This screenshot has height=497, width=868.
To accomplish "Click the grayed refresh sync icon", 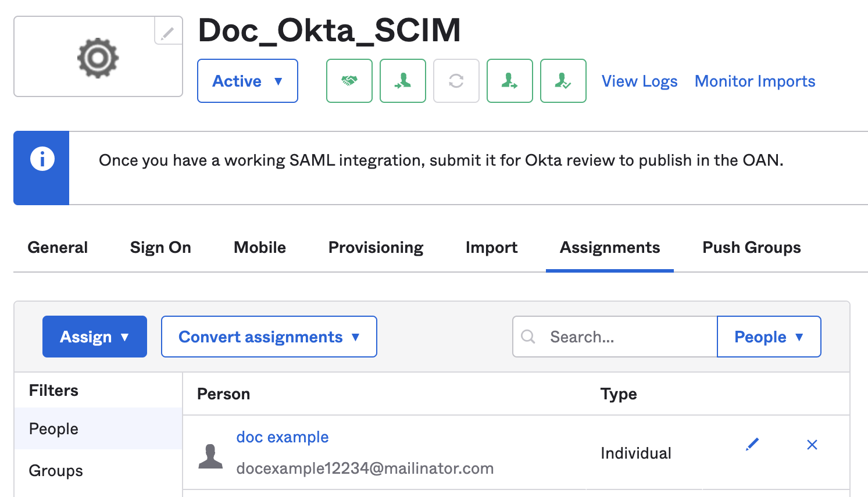I will 456,81.
